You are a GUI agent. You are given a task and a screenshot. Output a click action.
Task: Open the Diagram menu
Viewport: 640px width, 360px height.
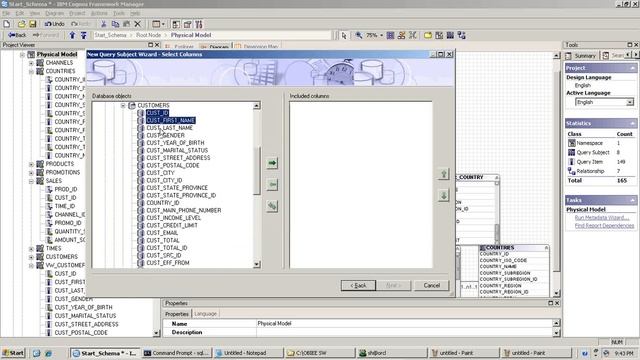(54, 13)
